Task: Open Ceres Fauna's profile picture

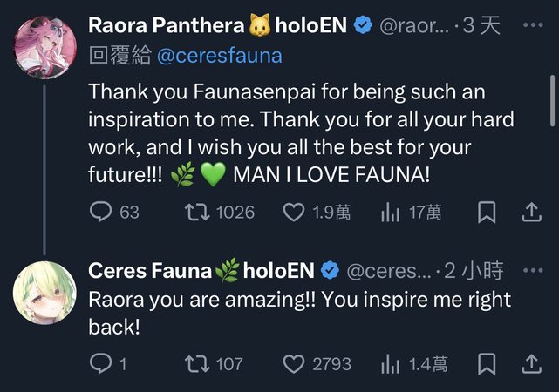Action: click(45, 293)
